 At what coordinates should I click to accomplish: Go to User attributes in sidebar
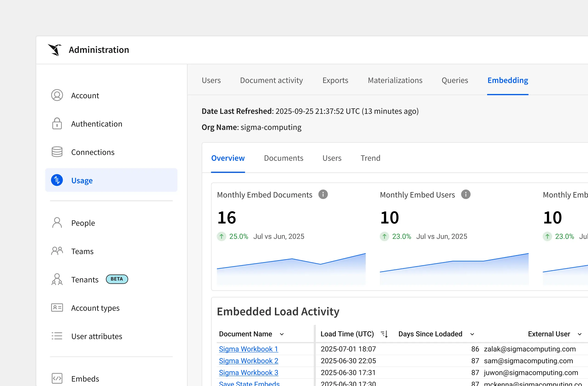(97, 336)
